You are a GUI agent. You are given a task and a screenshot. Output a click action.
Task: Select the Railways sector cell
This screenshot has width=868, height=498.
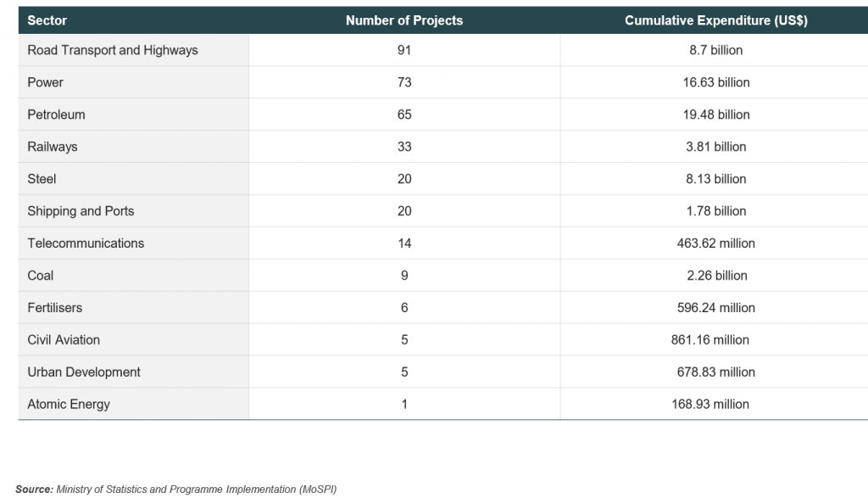coord(53,147)
